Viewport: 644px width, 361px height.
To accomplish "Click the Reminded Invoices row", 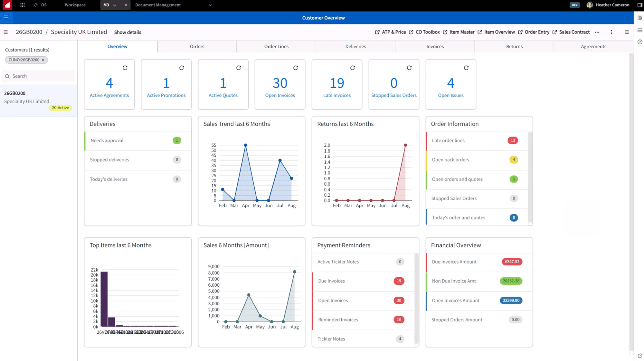I will coord(363,320).
